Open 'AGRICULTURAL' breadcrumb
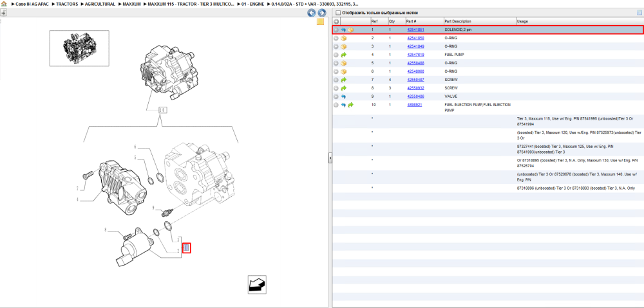Viewport: 644px width, 308px height. [100, 4]
